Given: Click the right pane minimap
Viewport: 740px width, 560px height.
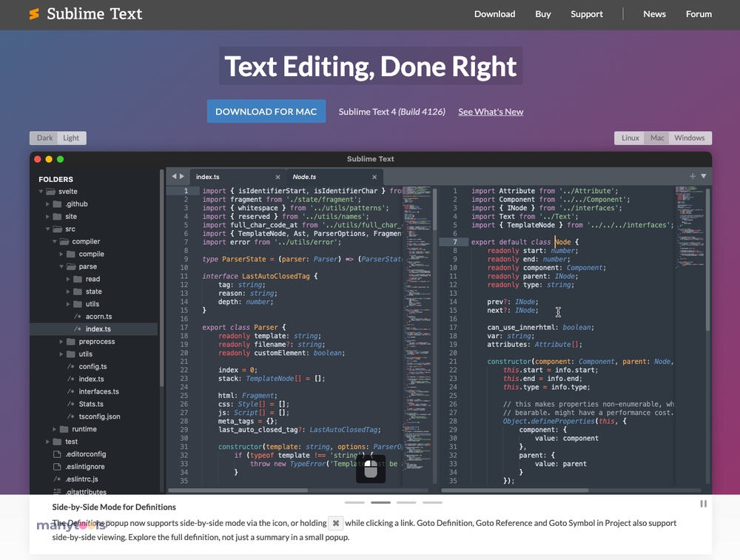Looking at the screenshot, I should point(690,227).
